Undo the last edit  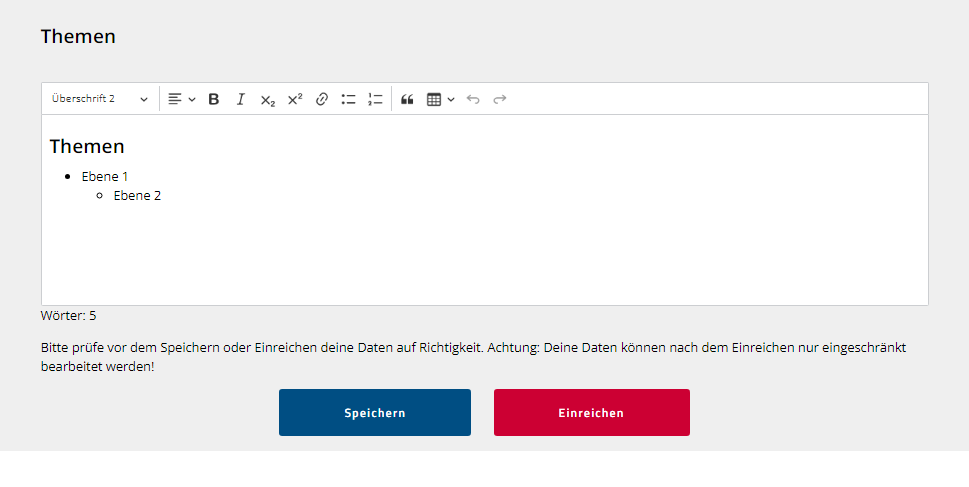(473, 99)
